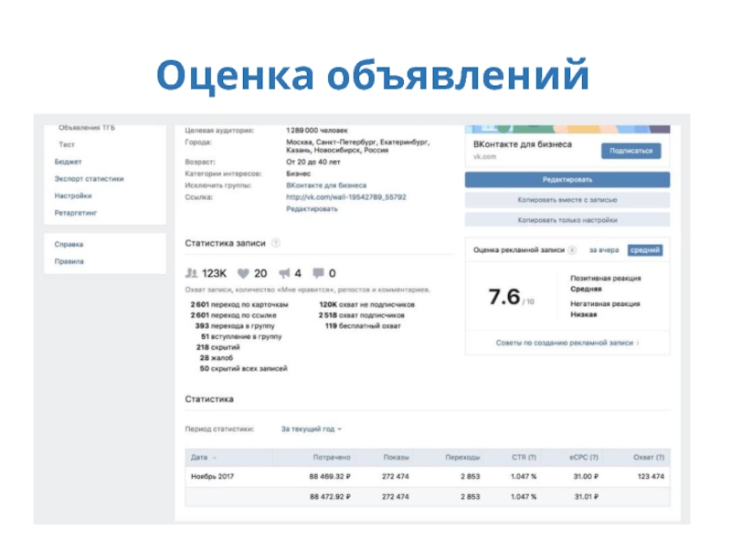Viewport: 731px width, 560px height.
Task: Open the За текущий год period dropdown
Action: tap(312, 428)
